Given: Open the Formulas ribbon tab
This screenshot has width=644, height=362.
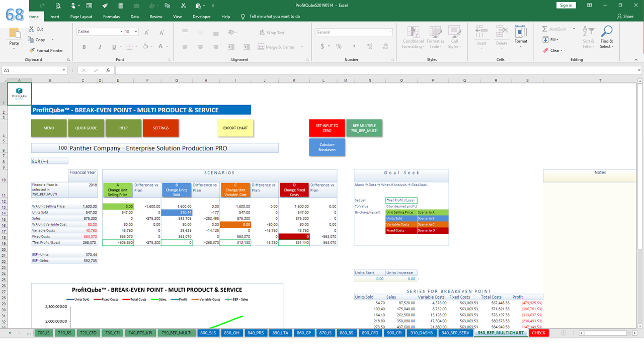Looking at the screenshot, I should click(x=111, y=17).
